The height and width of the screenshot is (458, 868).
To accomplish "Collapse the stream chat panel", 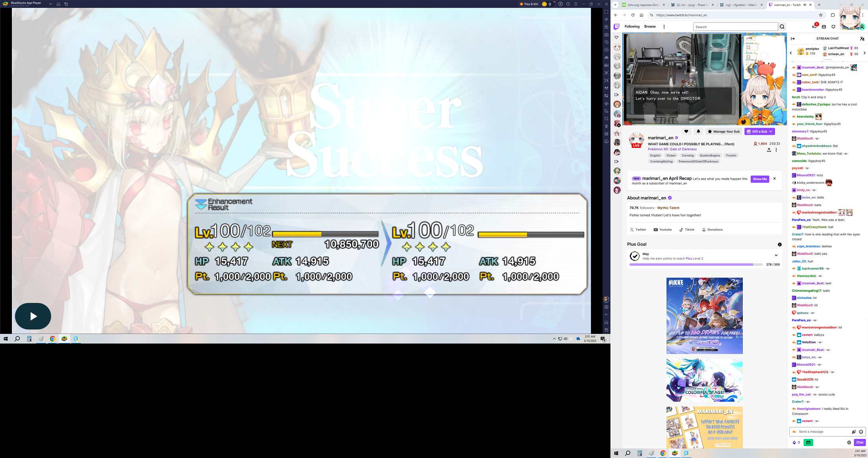I will [792, 39].
